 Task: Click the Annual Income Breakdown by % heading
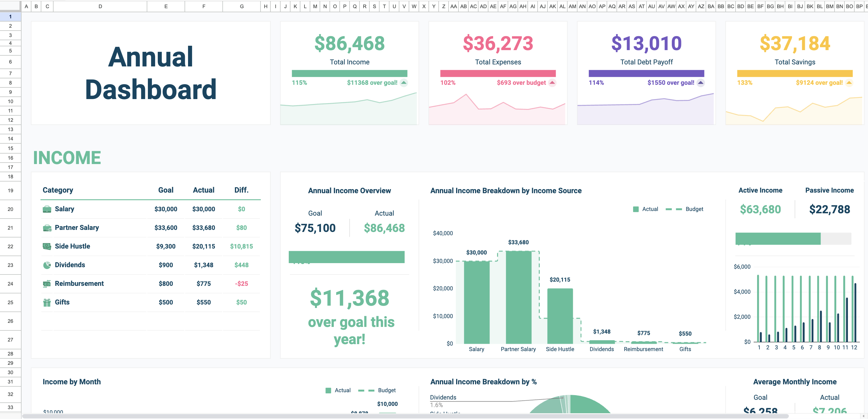(x=483, y=382)
